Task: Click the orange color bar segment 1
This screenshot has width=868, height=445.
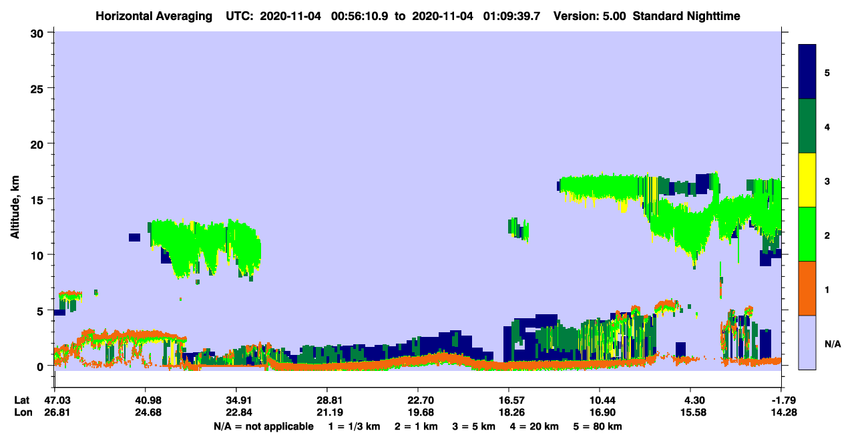Action: (807, 288)
